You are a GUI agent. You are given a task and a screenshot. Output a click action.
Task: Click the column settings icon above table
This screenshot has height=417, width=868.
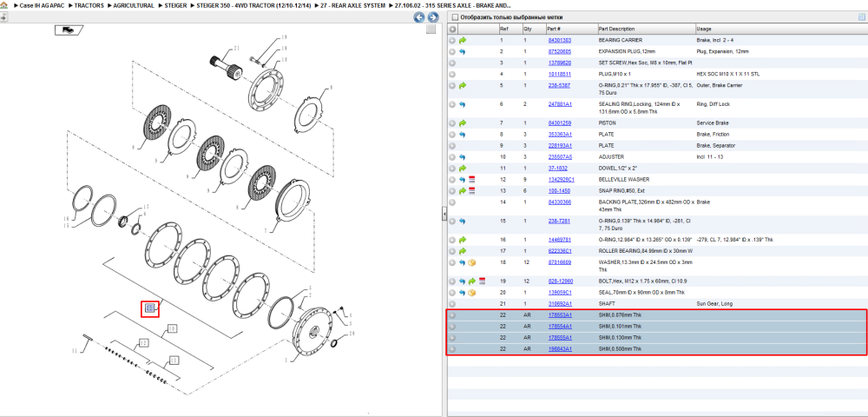pos(861,17)
